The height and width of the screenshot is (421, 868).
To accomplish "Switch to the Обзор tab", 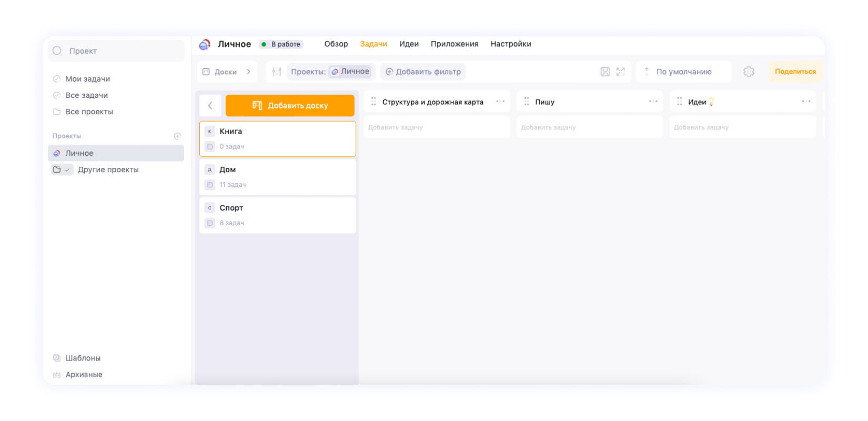I will [x=336, y=44].
